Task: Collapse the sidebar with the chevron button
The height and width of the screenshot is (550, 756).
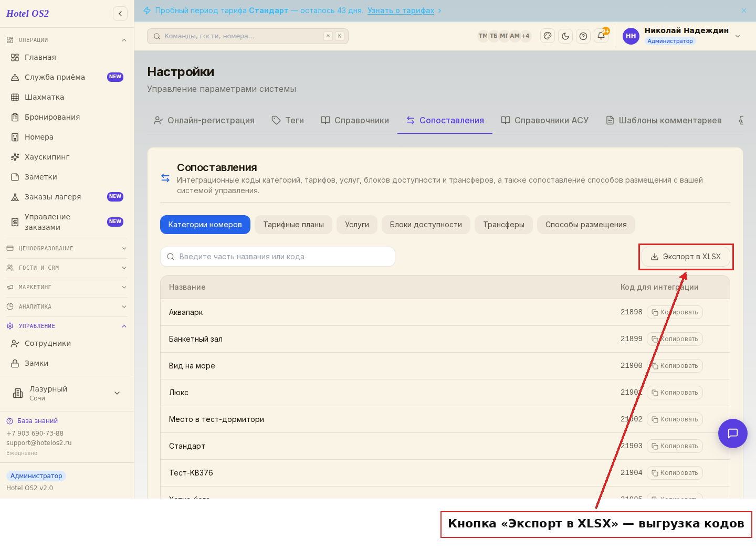Action: point(120,14)
